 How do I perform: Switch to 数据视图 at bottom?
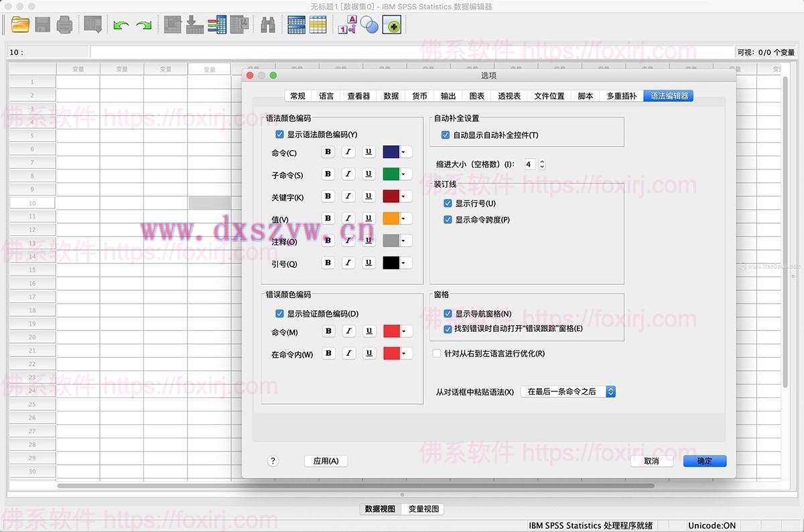pyautogui.click(x=380, y=509)
